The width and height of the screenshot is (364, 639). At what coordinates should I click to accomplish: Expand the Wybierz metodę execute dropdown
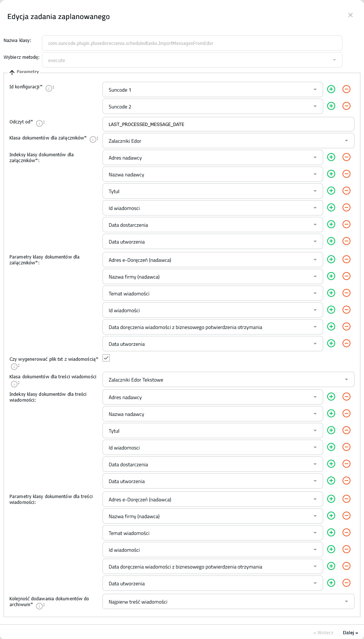[192, 60]
